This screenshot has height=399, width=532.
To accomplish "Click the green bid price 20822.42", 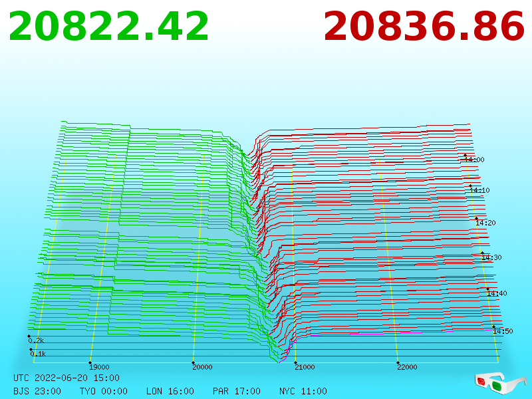I will tap(108, 27).
